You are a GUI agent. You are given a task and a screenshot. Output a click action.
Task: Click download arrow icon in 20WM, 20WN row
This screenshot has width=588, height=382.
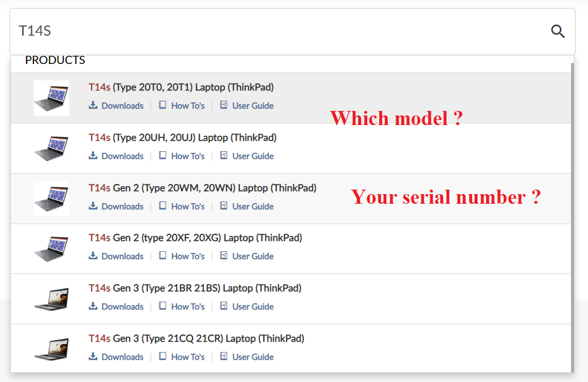click(93, 205)
